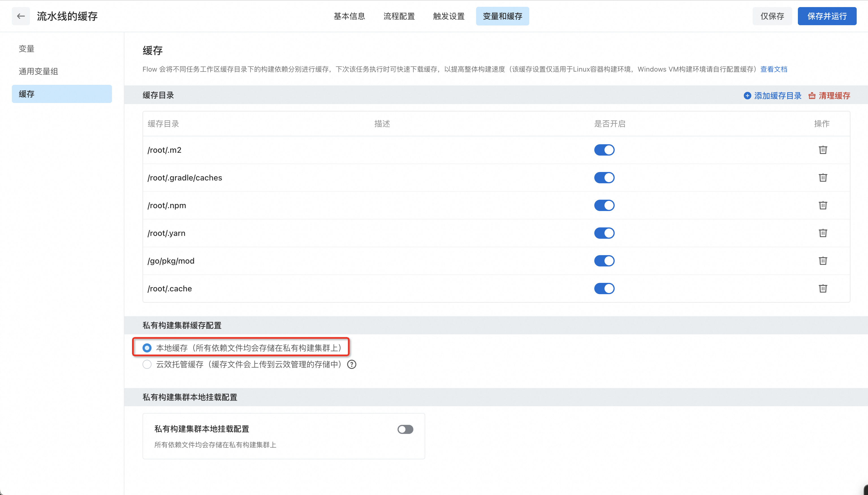Screen dimensions: 868x495
Task: Open the 查看文档 link
Action: [x=774, y=69]
